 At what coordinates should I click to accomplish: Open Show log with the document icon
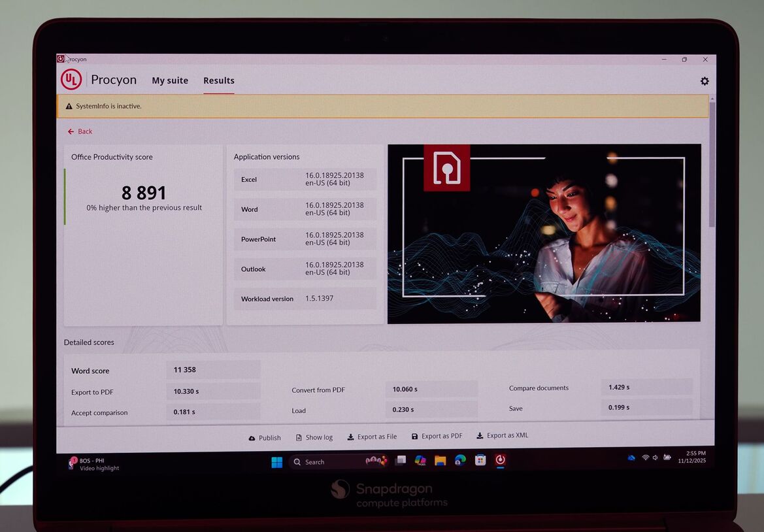tap(299, 437)
